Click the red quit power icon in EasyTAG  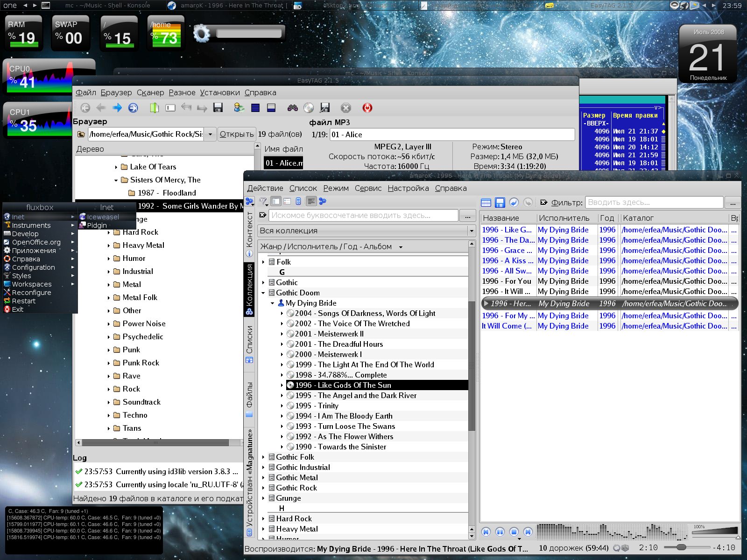367,108
